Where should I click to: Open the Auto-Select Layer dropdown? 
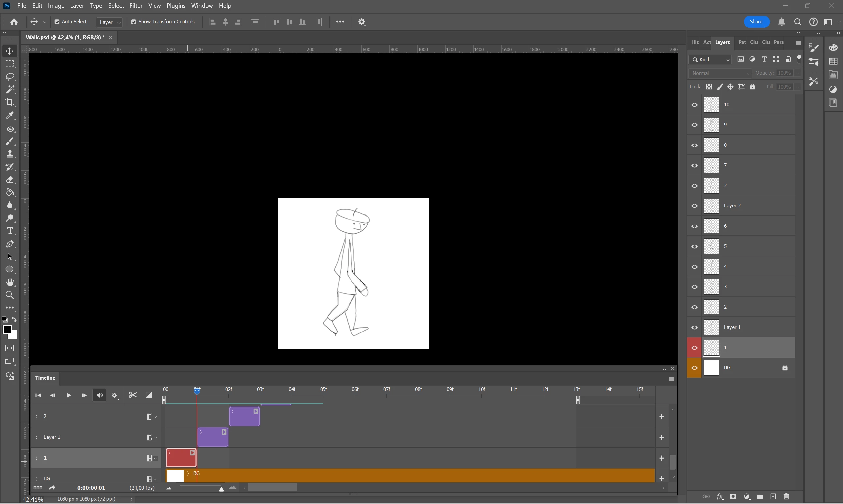point(109,22)
